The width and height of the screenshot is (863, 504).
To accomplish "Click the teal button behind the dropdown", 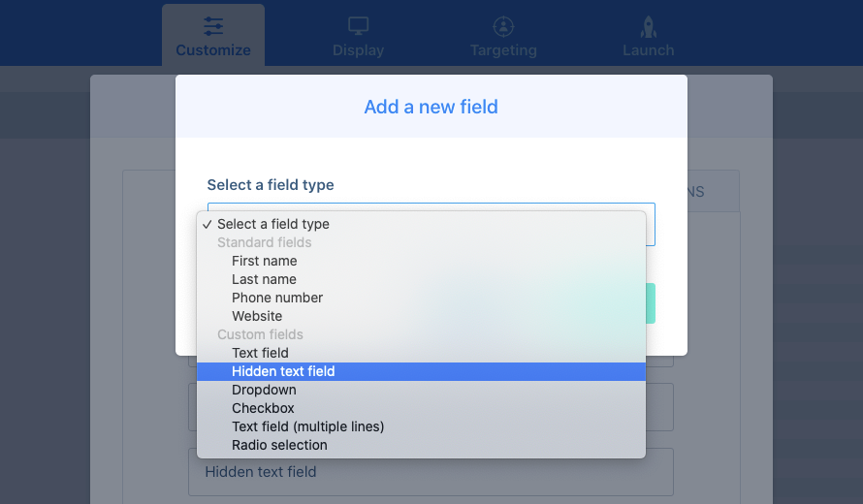I will pos(651,303).
